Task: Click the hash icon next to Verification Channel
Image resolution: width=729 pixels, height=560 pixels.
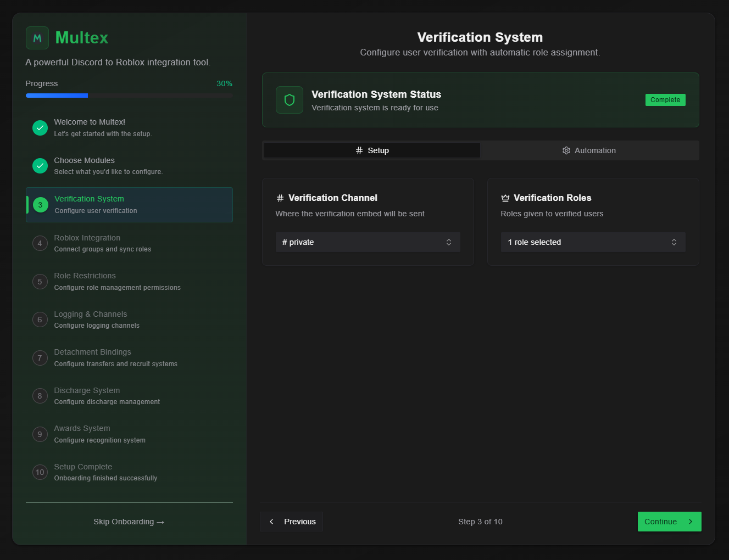Action: [x=280, y=198]
